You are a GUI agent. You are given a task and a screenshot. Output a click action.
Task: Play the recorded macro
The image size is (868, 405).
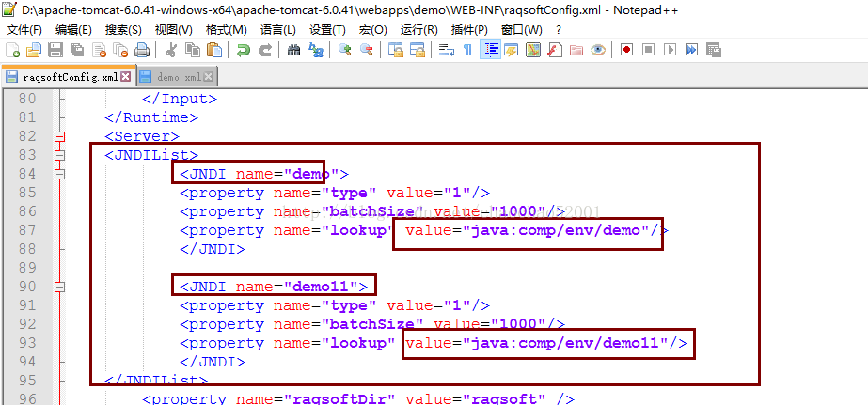[670, 50]
